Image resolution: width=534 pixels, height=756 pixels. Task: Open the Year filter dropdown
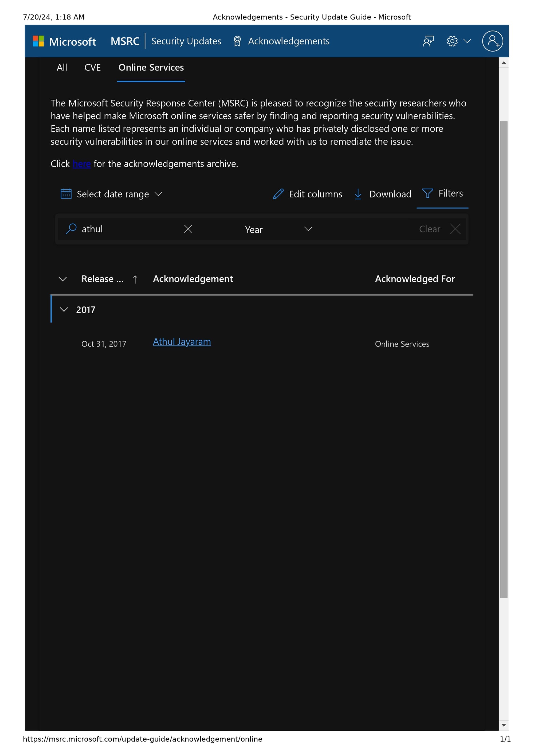pyautogui.click(x=278, y=229)
